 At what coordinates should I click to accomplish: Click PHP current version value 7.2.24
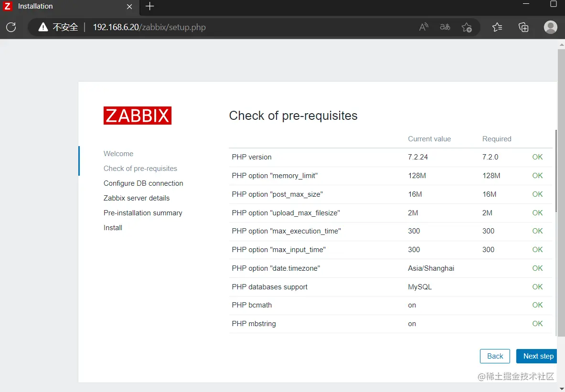pyautogui.click(x=417, y=157)
